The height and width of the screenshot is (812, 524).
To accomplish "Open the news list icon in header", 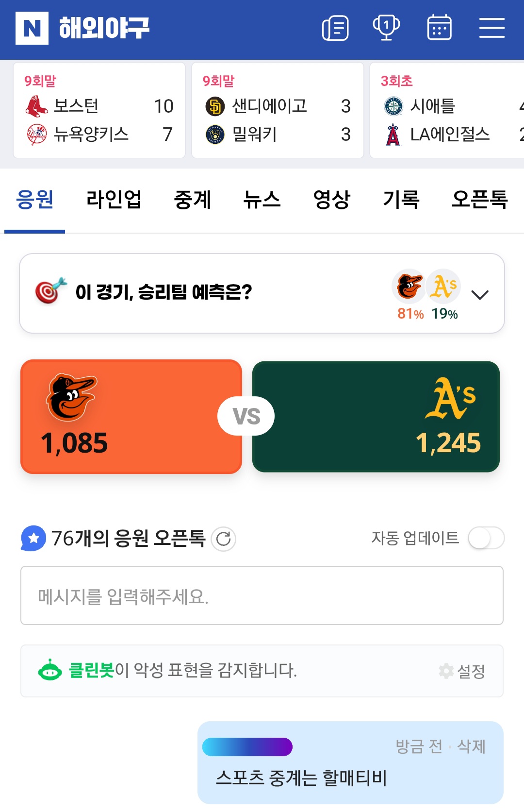I will coord(335,28).
